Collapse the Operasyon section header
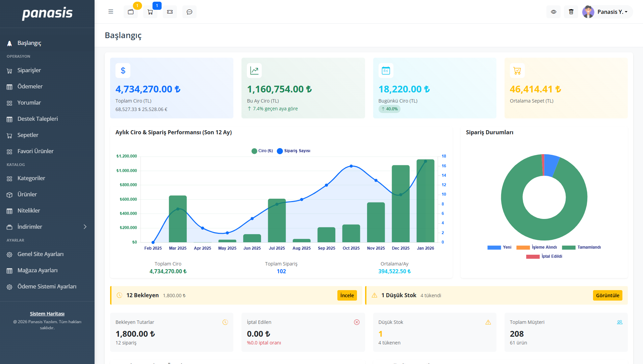Image resolution: width=643 pixels, height=364 pixels. [18, 56]
